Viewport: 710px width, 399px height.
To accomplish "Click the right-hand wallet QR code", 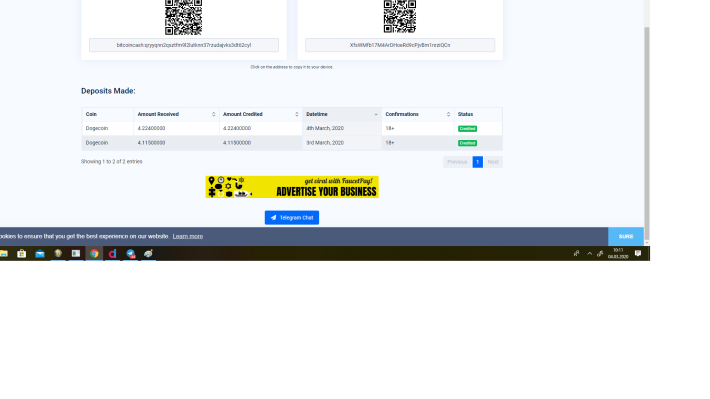I will point(400,16).
